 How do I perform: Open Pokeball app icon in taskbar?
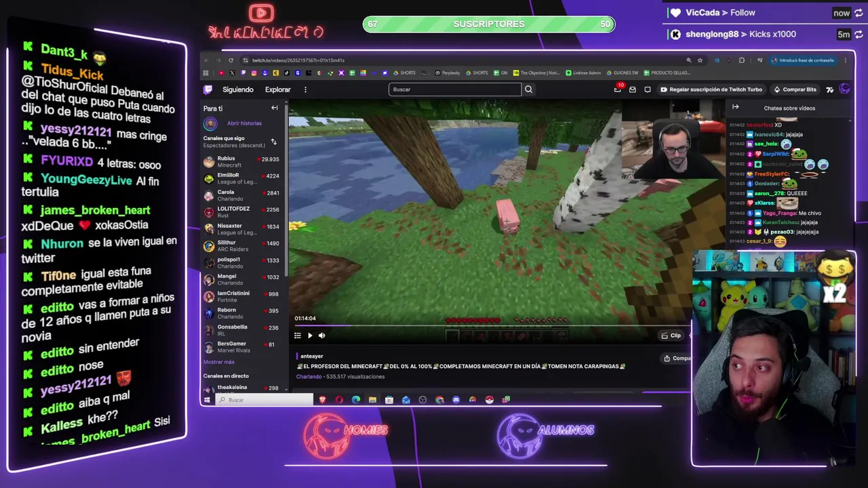[489, 400]
